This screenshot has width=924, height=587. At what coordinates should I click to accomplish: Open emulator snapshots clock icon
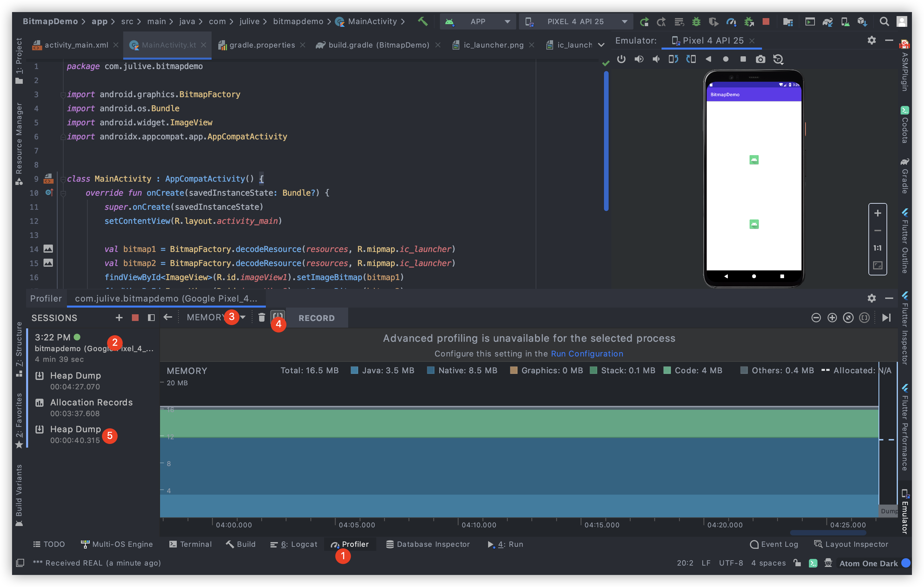tap(778, 59)
